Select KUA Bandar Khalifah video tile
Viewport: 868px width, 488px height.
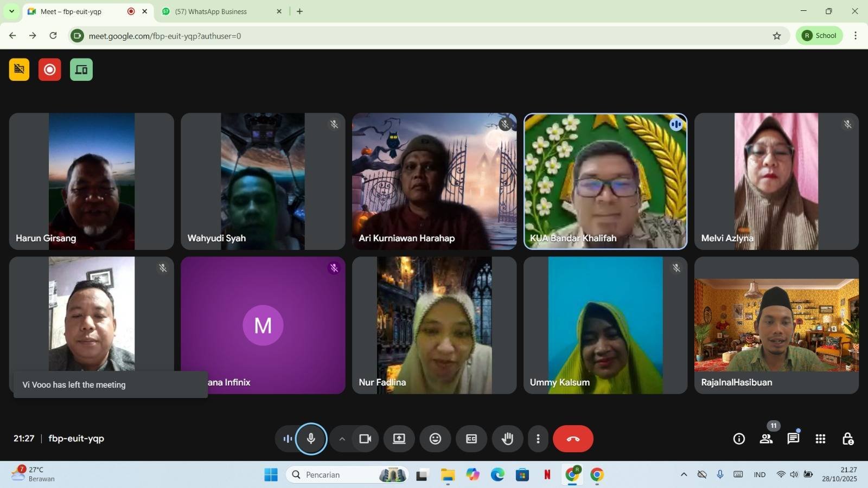(605, 181)
